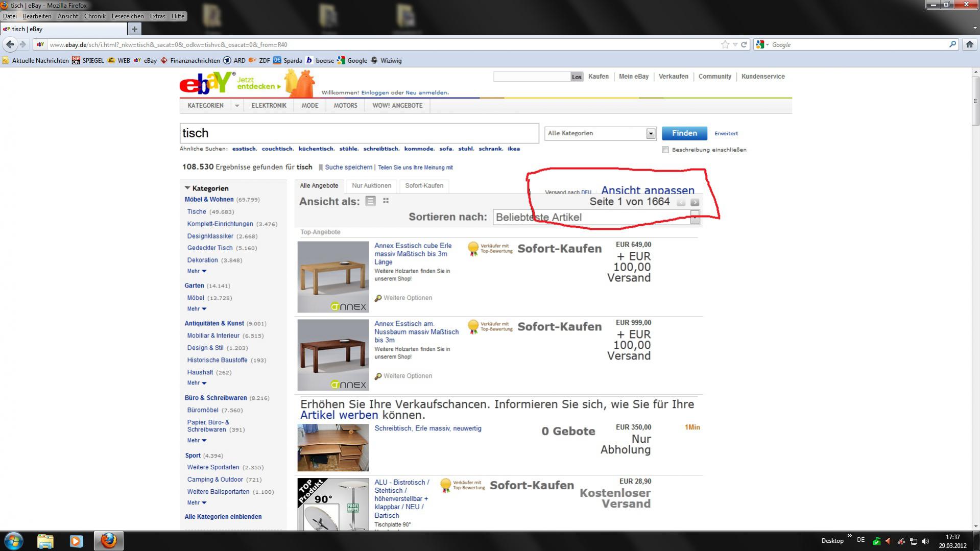Open the Chronik menu
The image size is (980, 551).
click(95, 16)
